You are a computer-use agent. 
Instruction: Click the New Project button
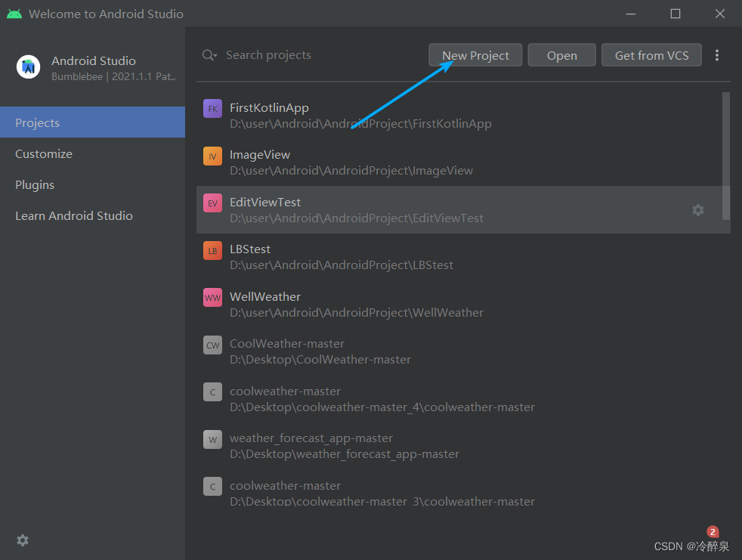pyautogui.click(x=475, y=55)
